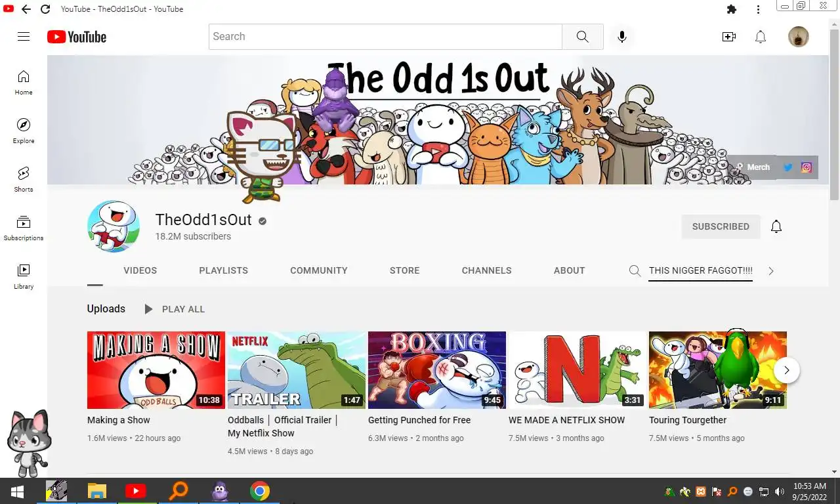The image size is (840, 504).
Task: Open WE MADE A NETFLIX SHOW title
Action: [567, 420]
